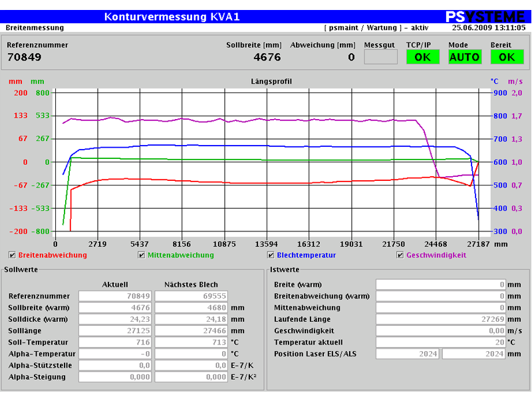Click the Nächstes Blech Sollbreite field 4680

(191, 307)
